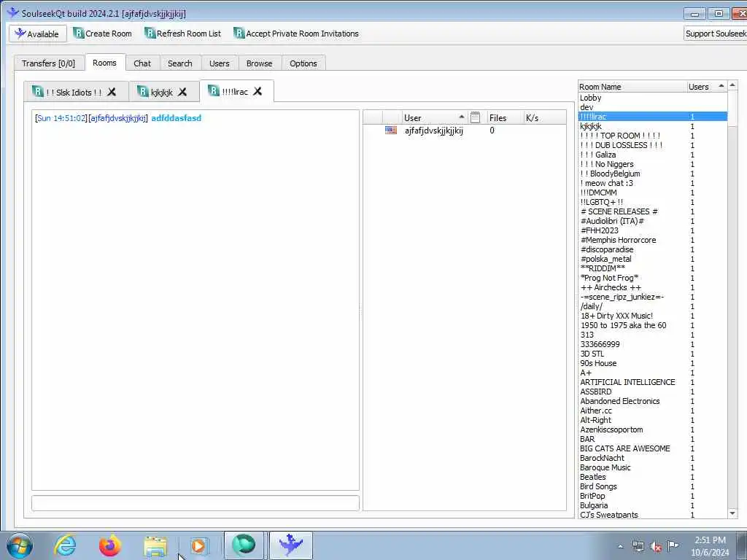Click the Available status button
The height and width of the screenshot is (560, 747).
[x=38, y=34]
